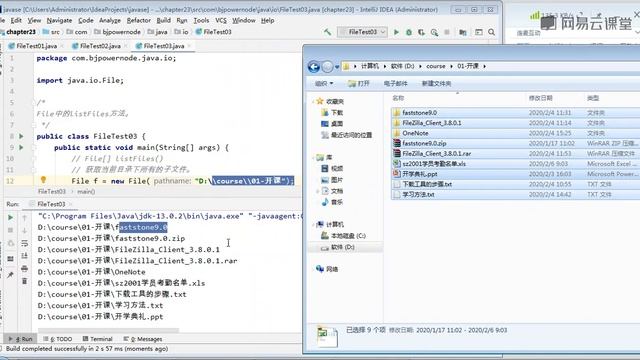Open the Build menu
The height and width of the screenshot is (360, 640).
click(164, 20)
